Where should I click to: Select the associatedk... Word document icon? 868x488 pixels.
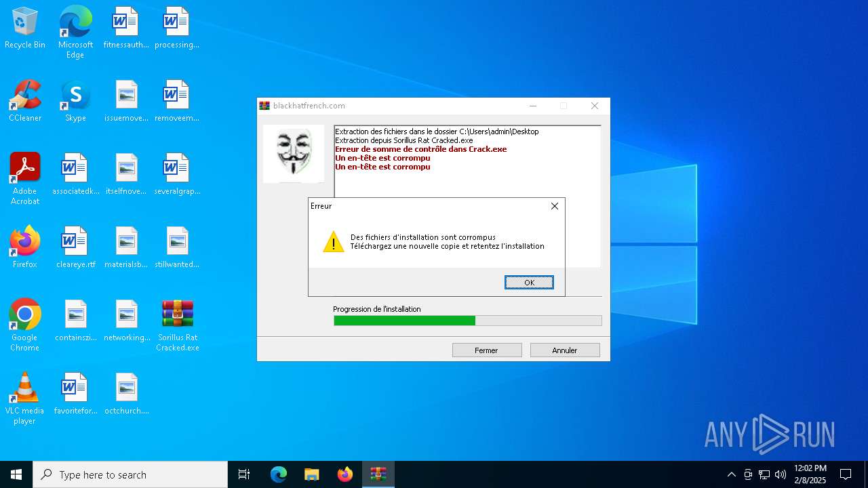[75, 174]
